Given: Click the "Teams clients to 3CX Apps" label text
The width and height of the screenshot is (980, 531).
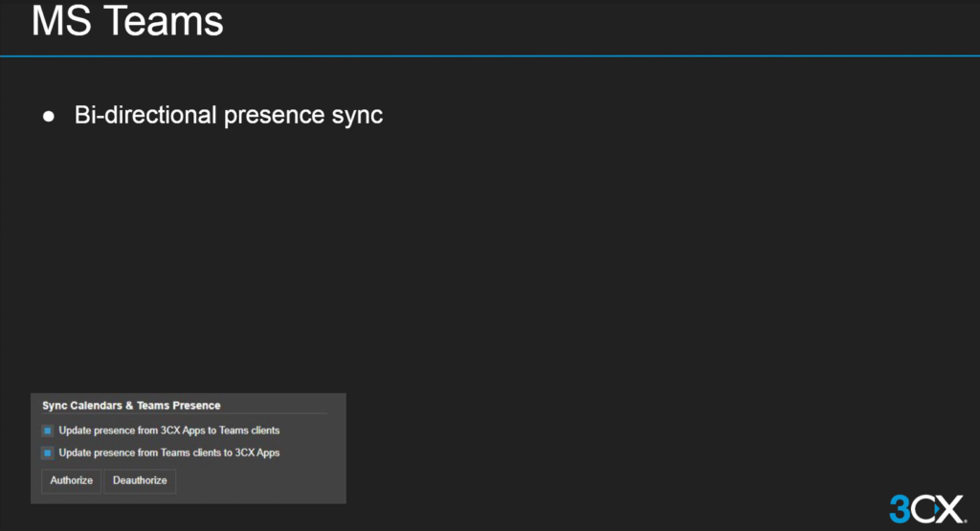Looking at the screenshot, I should (168, 453).
